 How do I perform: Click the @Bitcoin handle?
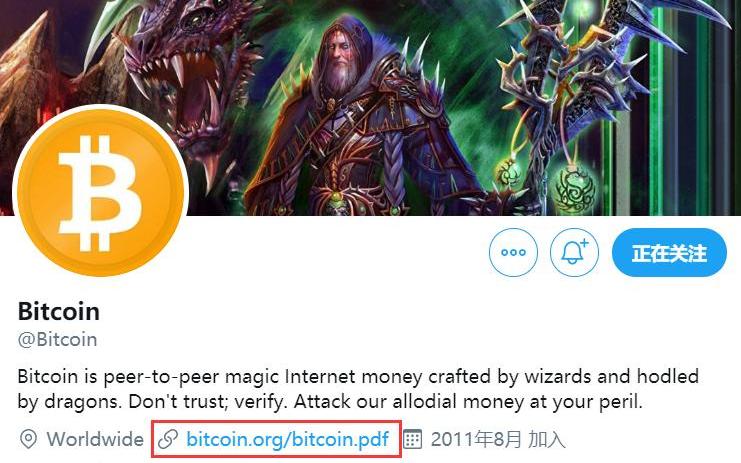(57, 339)
